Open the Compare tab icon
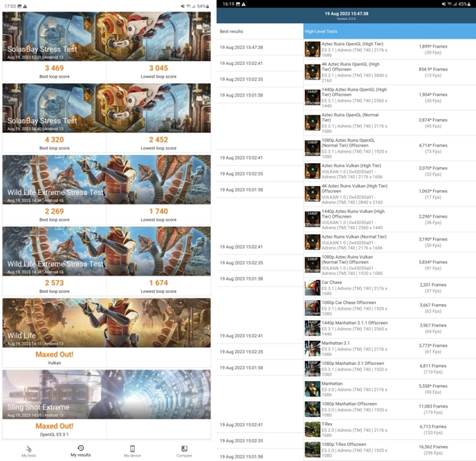The image size is (476, 461). [x=184, y=449]
